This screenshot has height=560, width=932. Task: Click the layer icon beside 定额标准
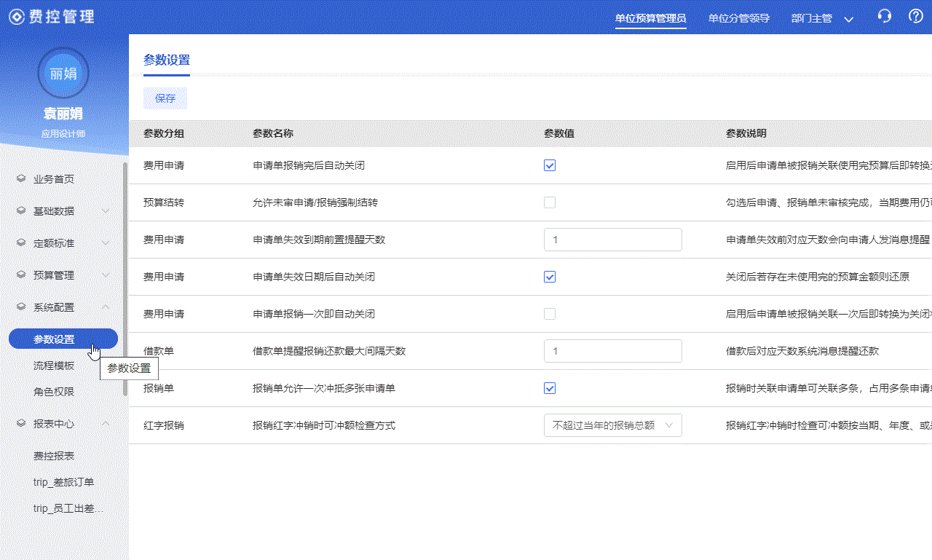[x=21, y=242]
